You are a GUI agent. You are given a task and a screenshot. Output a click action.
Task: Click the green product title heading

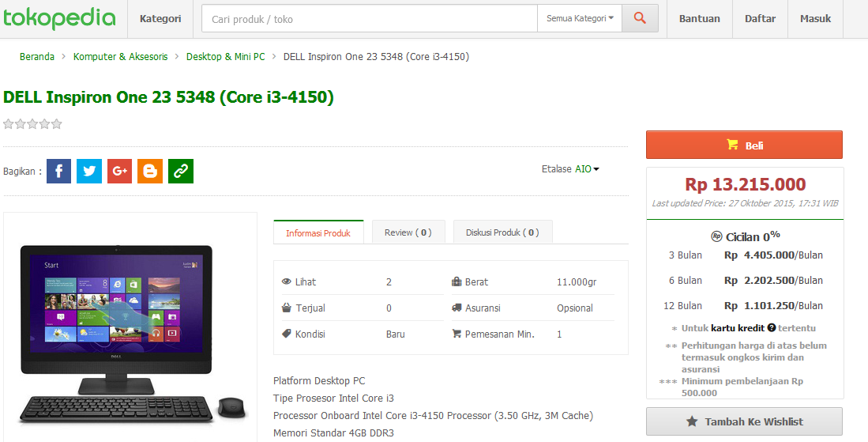(169, 97)
